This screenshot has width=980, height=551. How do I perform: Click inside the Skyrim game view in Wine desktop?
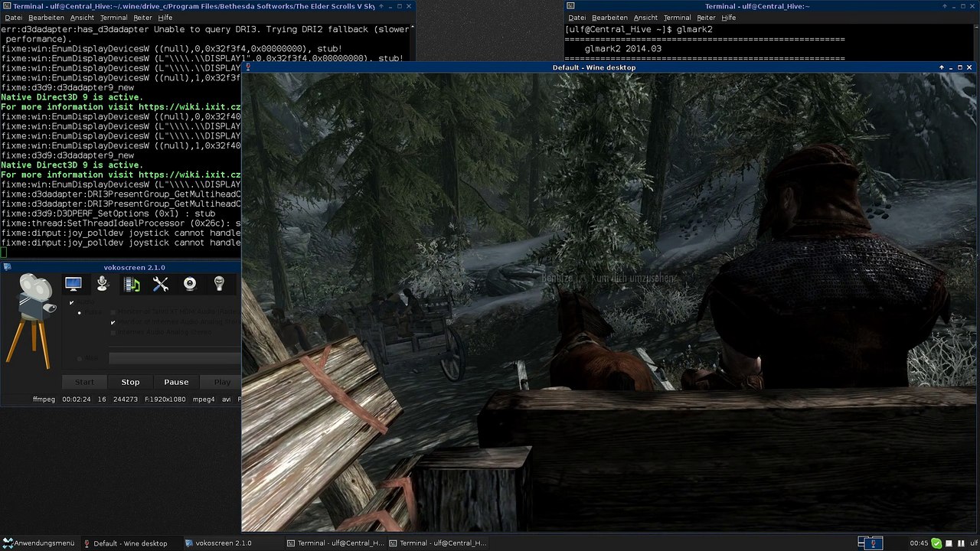609,302
